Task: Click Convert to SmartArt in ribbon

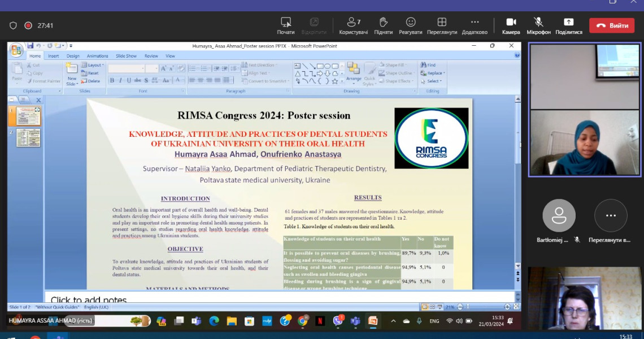Action: [x=265, y=81]
